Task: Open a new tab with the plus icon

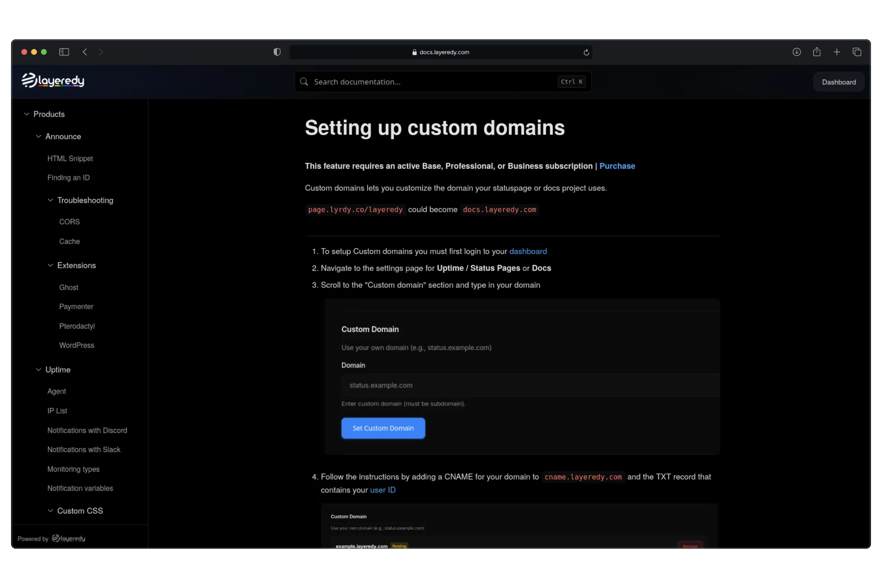Action: 837,52
